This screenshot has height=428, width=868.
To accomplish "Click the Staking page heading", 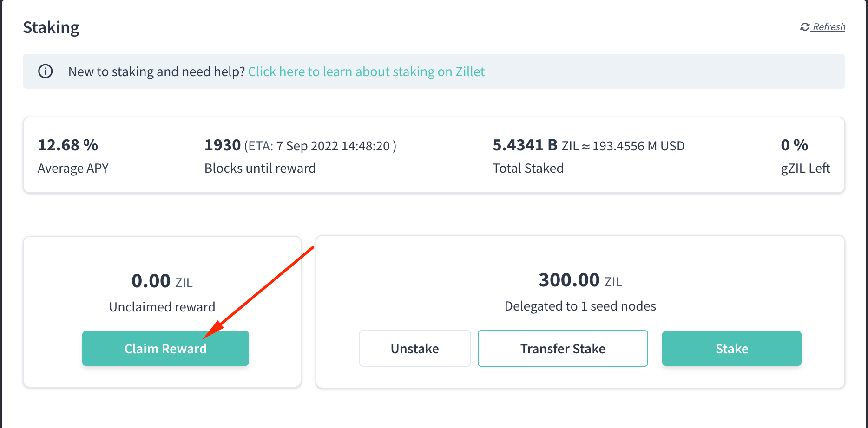I will (51, 27).
